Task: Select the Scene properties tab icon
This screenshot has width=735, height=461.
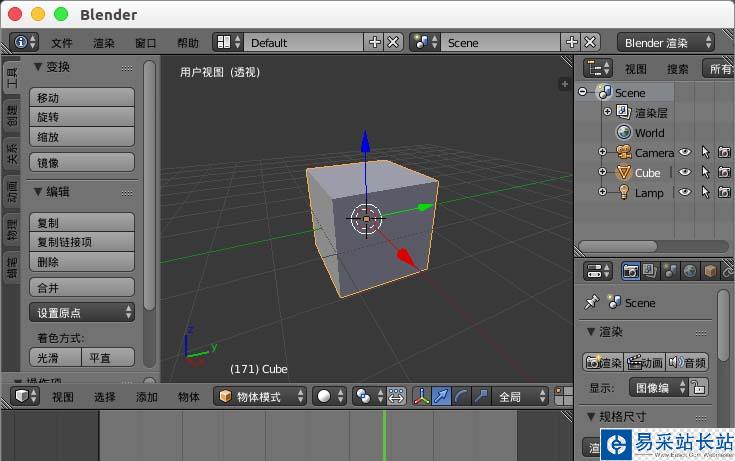Action: [x=670, y=271]
